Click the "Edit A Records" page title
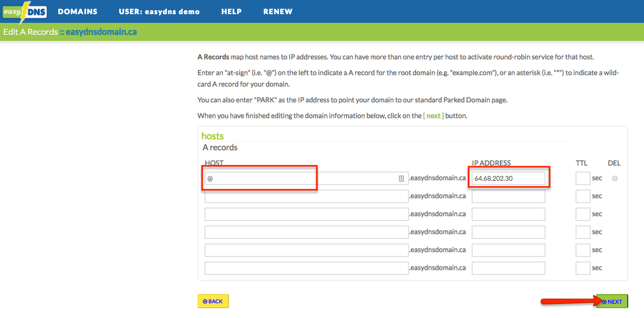Viewport: 644px width, 318px height. [30, 32]
